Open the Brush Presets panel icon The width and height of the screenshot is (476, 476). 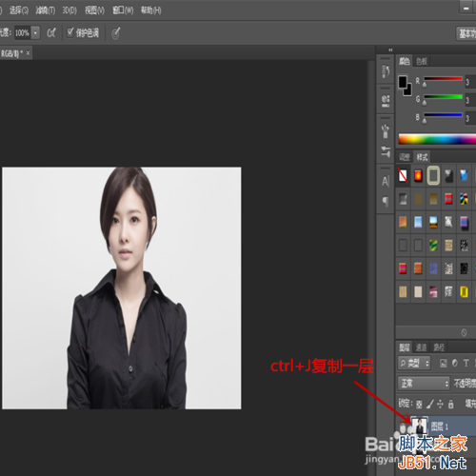click(x=386, y=130)
